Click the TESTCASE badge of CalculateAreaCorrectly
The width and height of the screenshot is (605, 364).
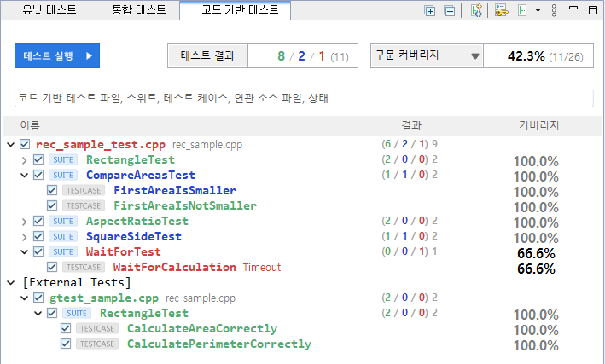[x=97, y=328]
